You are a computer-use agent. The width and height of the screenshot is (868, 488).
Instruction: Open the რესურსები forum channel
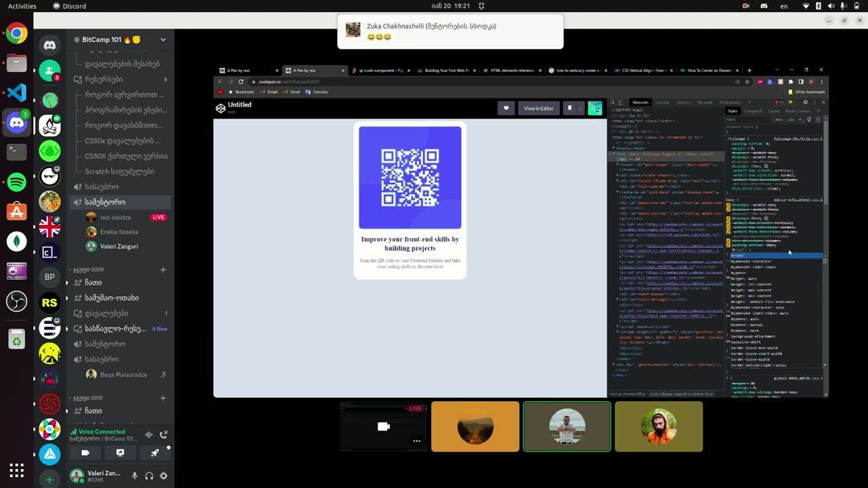pyautogui.click(x=120, y=79)
